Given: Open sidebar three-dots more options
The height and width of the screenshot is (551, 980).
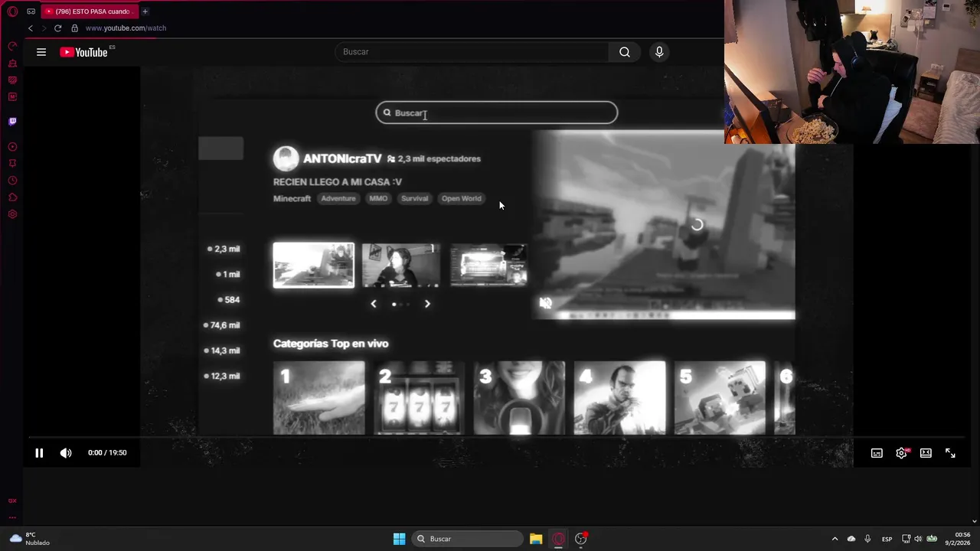Looking at the screenshot, I should point(12,517).
